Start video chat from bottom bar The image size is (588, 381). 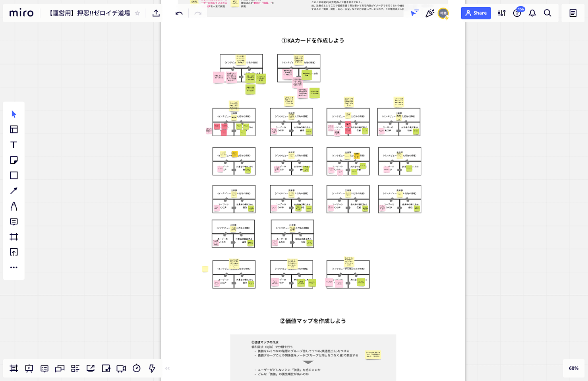pyautogui.click(x=121, y=368)
